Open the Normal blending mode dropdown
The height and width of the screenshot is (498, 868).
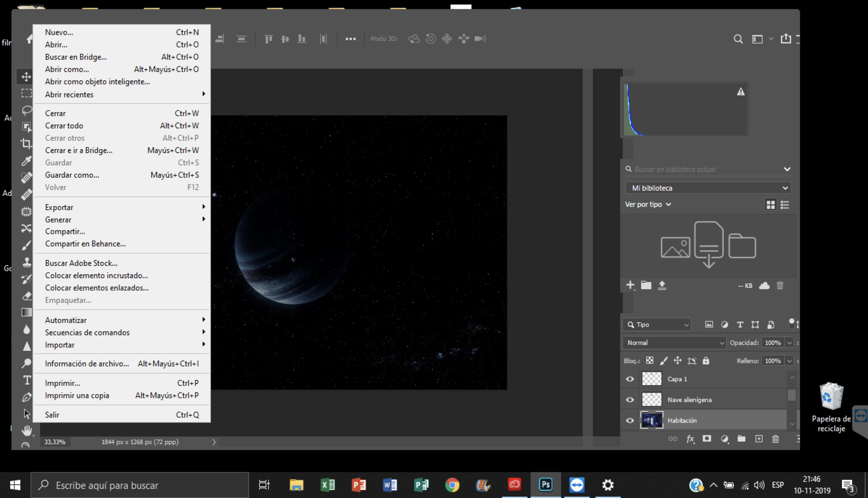674,343
